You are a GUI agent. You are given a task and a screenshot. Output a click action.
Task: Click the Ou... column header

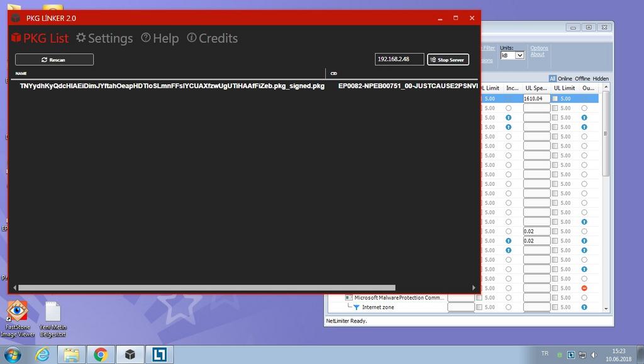588,88
